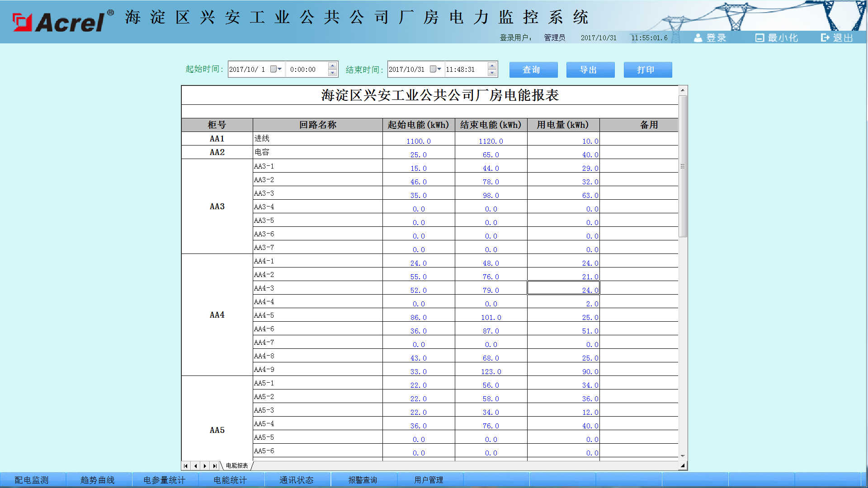This screenshot has width=868, height=488.
Task: Select the 进线 circuit name cell
Action: click(318, 139)
